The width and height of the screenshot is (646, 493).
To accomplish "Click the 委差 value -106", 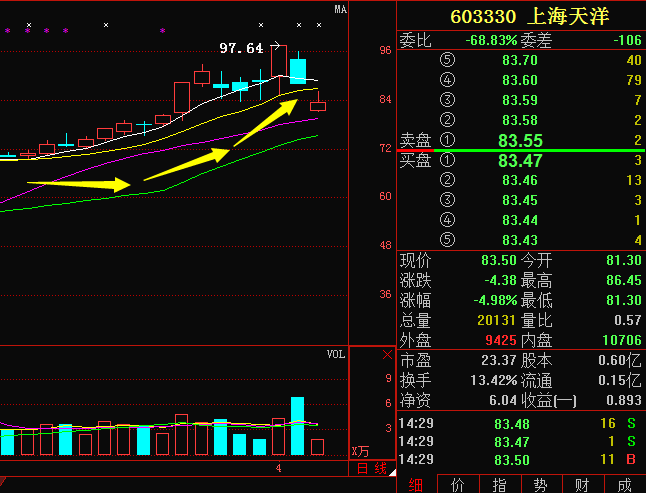I will (627, 40).
